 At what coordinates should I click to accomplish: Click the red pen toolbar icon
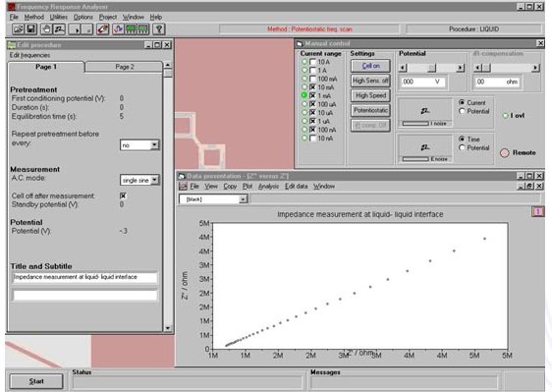pos(102,29)
